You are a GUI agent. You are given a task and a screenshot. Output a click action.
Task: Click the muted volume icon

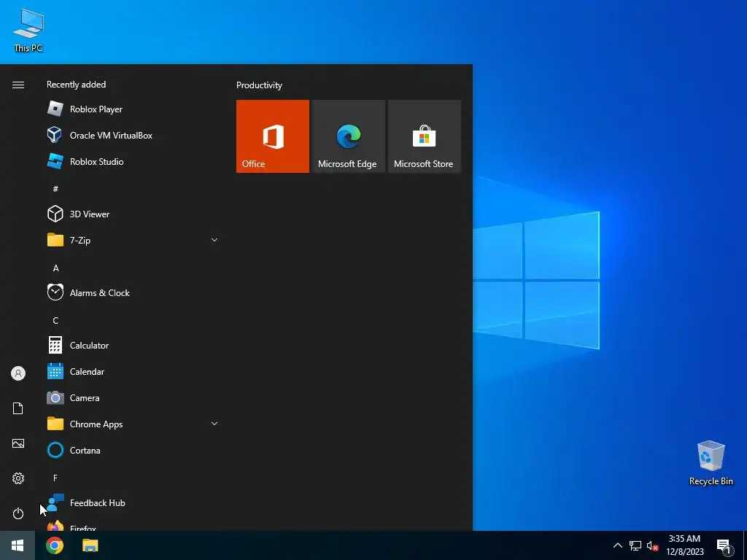point(652,545)
